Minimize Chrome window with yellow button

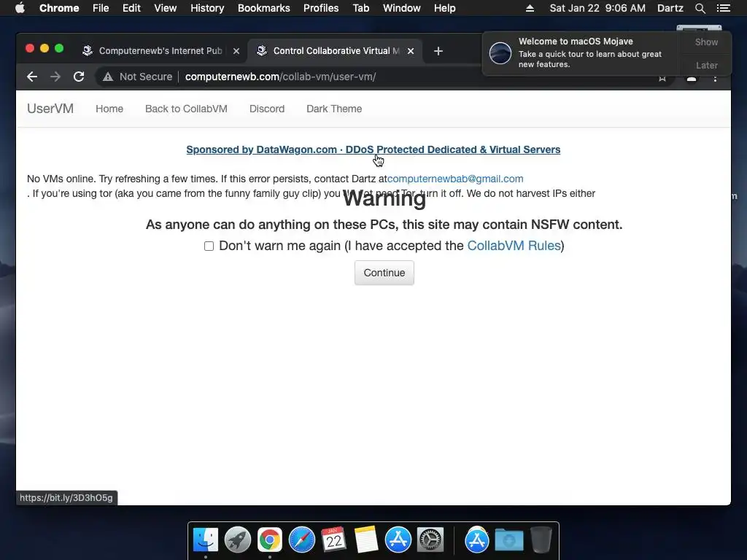pos(44,48)
